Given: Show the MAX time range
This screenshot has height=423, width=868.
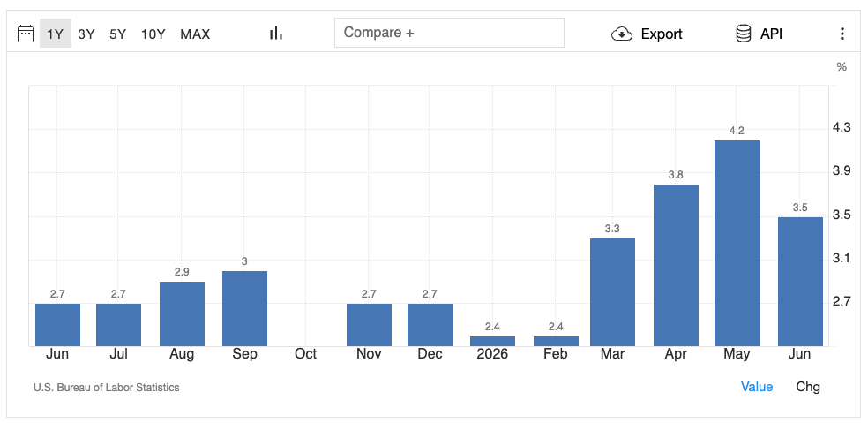Looking at the screenshot, I should tap(195, 34).
